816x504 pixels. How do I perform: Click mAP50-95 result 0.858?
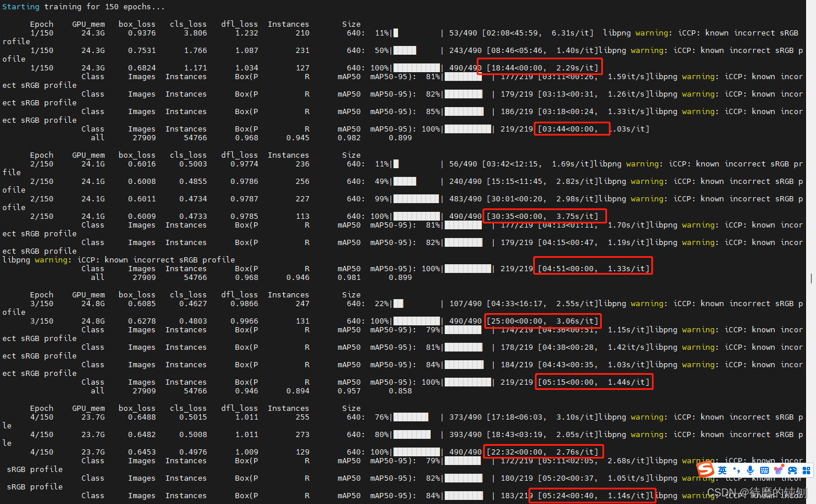point(400,391)
